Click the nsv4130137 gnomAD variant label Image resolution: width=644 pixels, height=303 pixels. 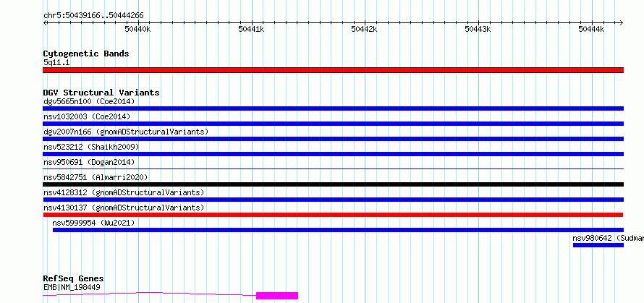124,208
